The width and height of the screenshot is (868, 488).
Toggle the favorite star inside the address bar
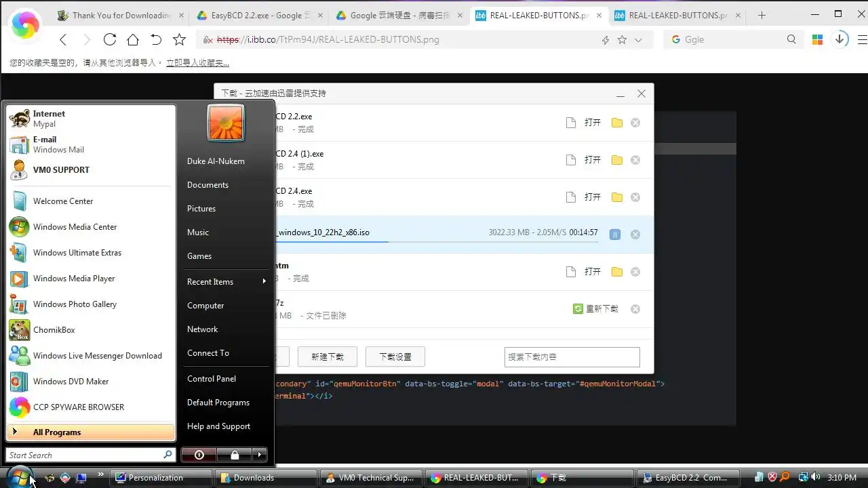tap(622, 40)
